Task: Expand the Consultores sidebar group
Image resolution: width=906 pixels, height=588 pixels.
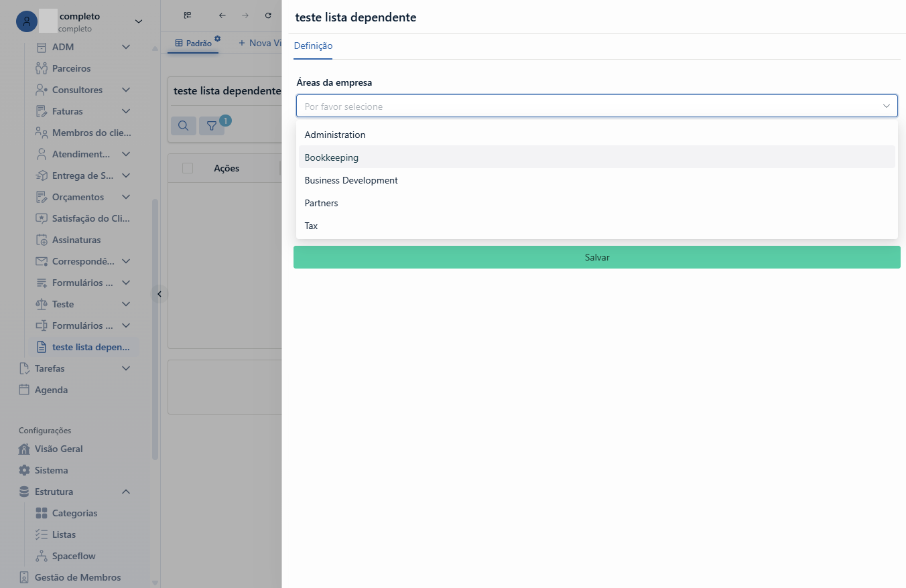Action: (x=126, y=90)
